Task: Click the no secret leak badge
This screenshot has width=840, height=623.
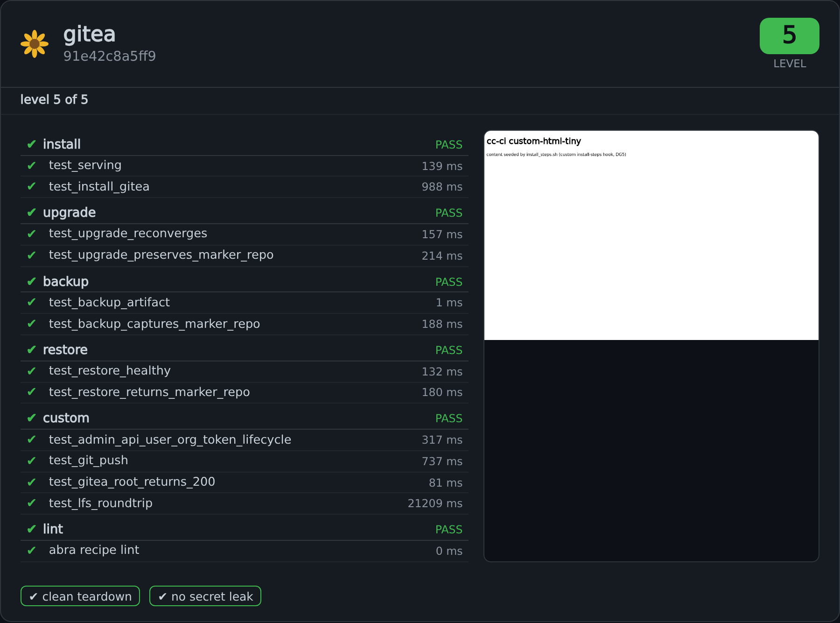Action: point(205,596)
